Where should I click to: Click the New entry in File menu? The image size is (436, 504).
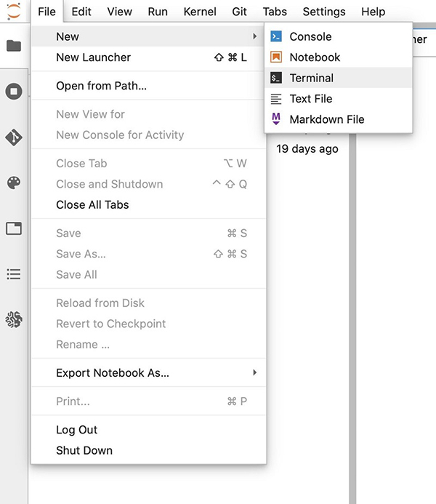click(x=149, y=36)
